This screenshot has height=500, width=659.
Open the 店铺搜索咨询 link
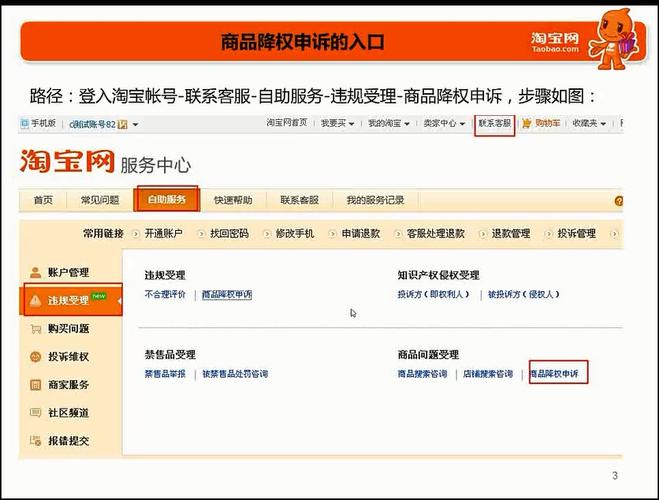[488, 374]
